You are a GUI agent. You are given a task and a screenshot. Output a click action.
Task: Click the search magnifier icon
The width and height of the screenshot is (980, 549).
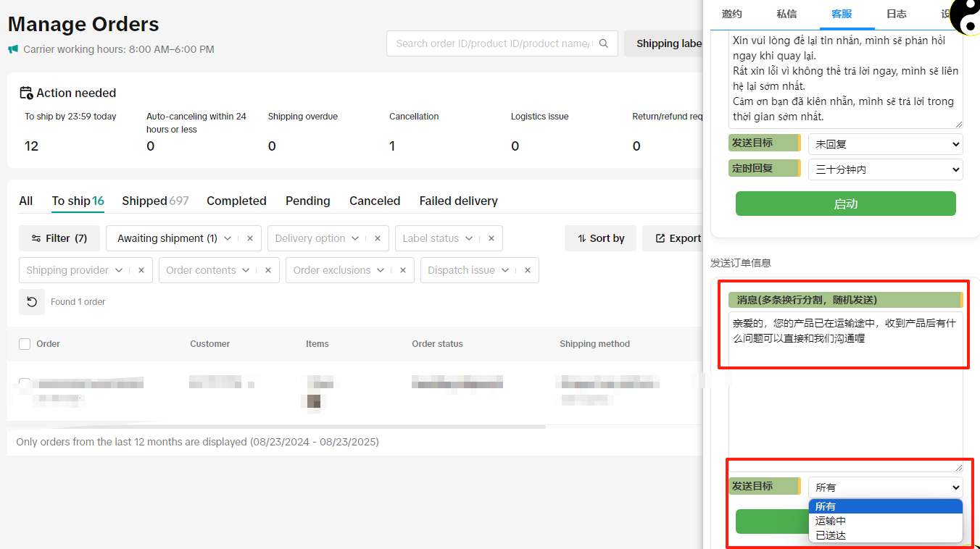(x=605, y=43)
